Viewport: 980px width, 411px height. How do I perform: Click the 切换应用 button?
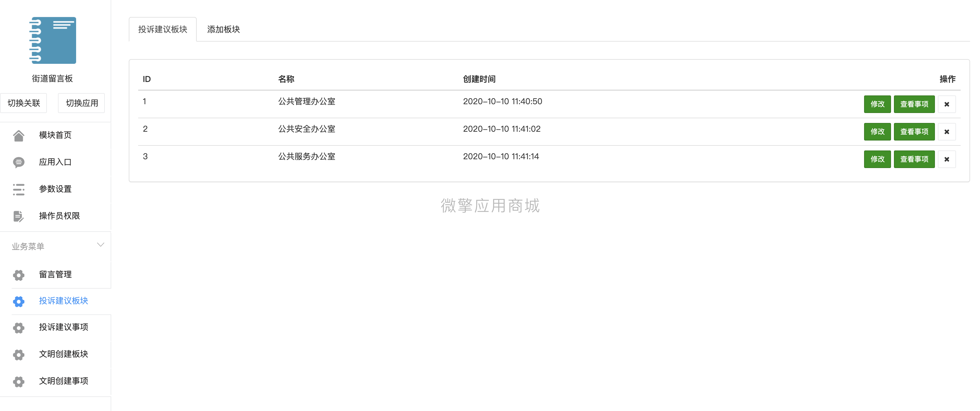pyautogui.click(x=81, y=103)
